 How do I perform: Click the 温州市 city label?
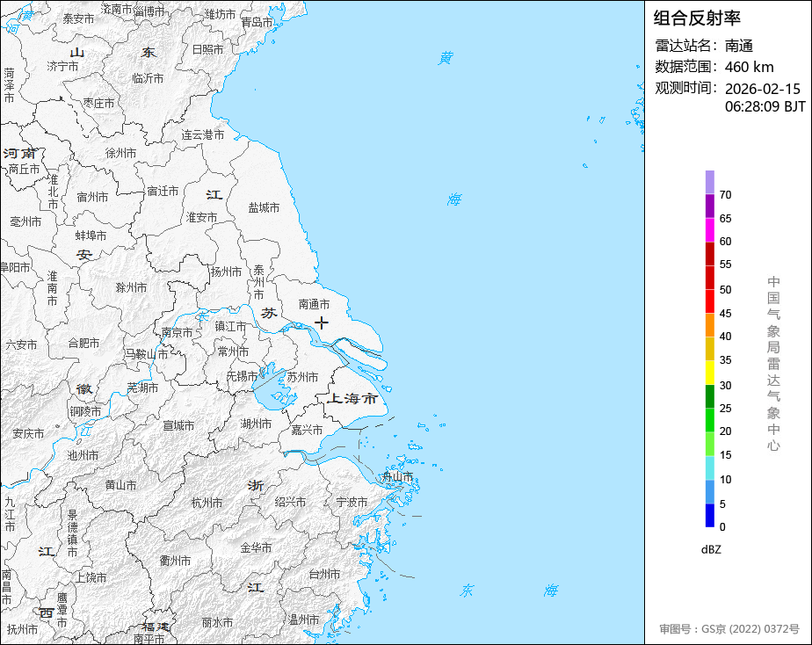pyautogui.click(x=303, y=620)
